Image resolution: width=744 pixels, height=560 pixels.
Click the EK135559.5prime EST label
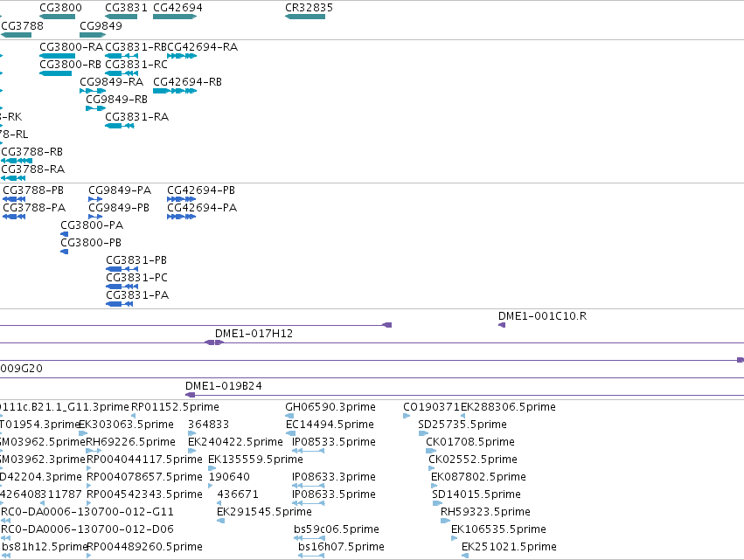pos(256,460)
